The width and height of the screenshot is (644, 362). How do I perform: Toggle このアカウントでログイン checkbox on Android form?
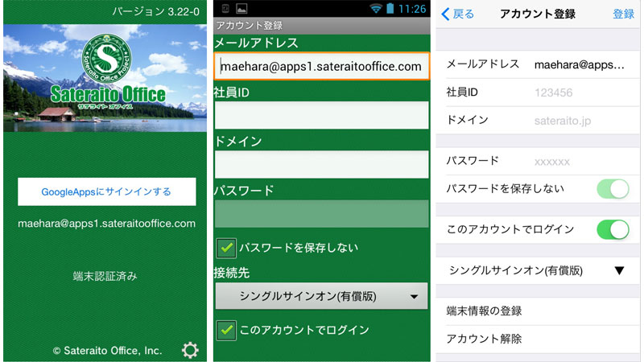pyautogui.click(x=226, y=331)
